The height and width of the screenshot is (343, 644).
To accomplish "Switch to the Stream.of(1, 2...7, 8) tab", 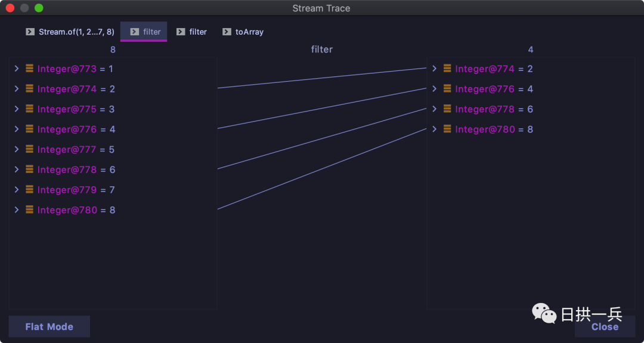I will 70,32.
